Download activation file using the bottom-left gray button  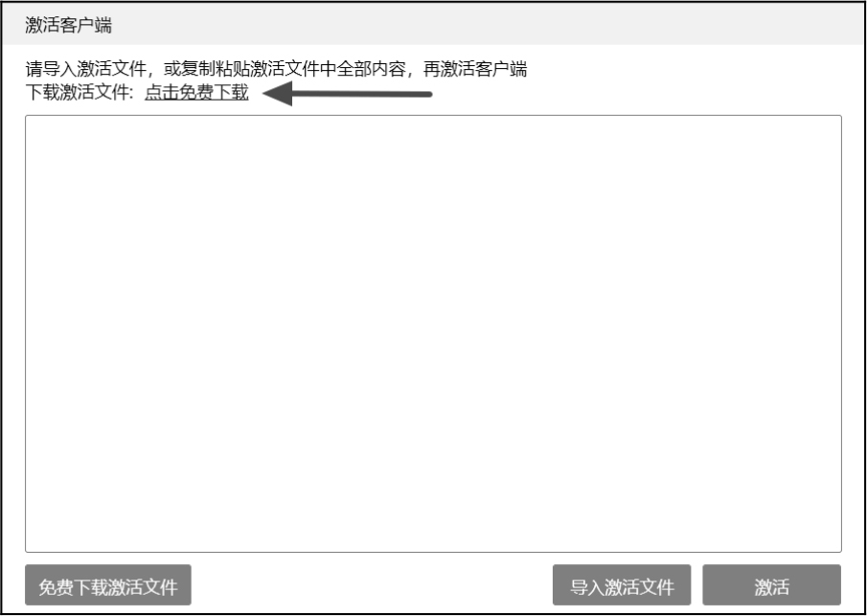pos(108,585)
